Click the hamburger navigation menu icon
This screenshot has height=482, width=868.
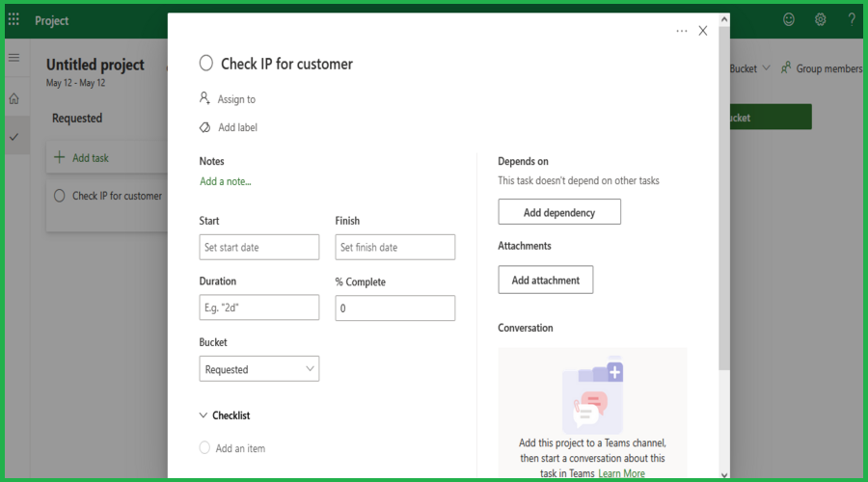click(14, 58)
